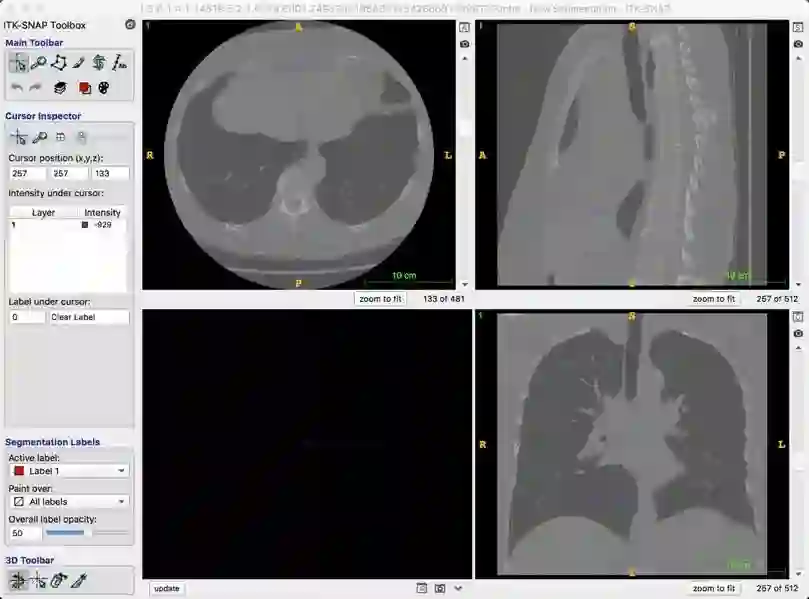Click the overall label opacity value field 50
Screen dimensions: 809x599
coord(25,533)
